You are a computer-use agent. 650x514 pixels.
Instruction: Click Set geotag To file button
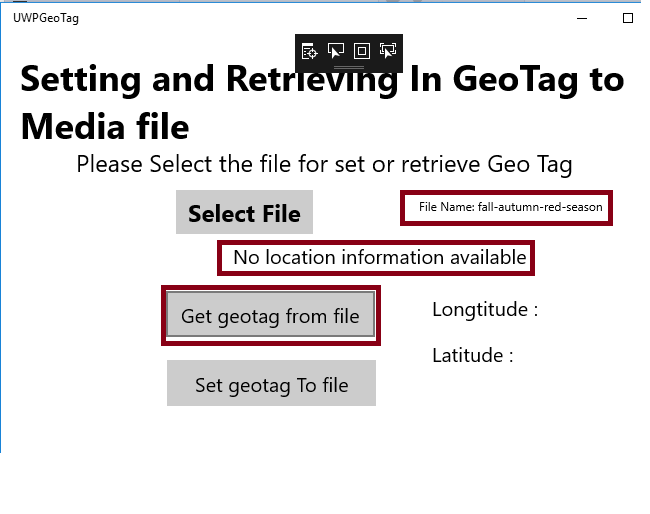tap(271, 385)
